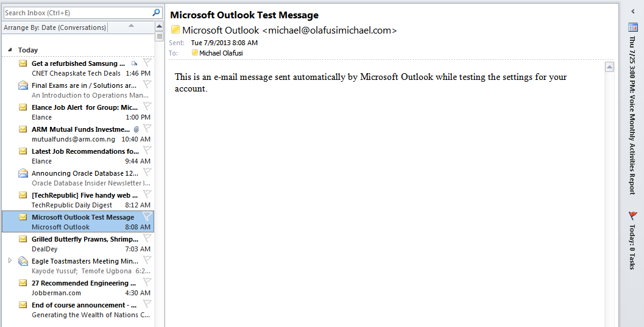The width and height of the screenshot is (644, 327).
Task: Expand the collapsed To-Do Bar arrow
Action: coord(633,12)
